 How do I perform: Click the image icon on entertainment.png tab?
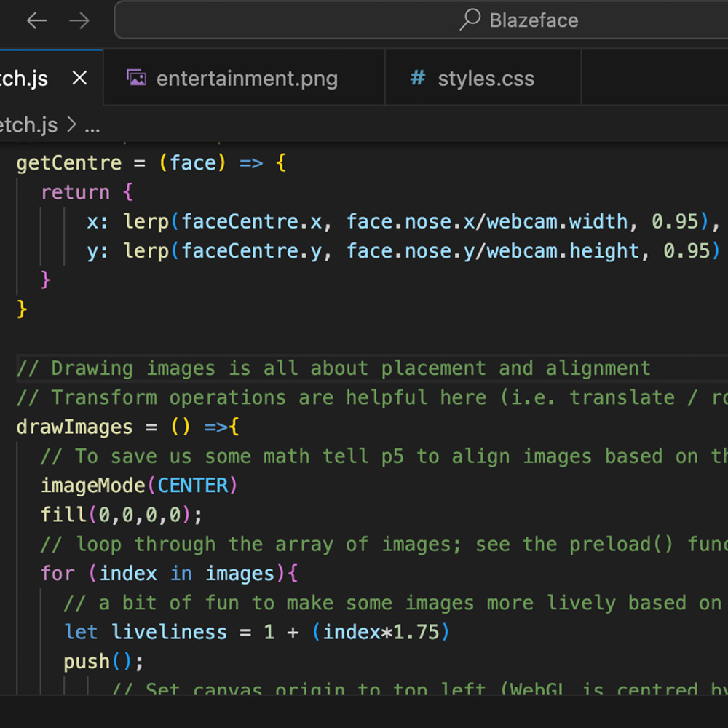[x=135, y=78]
